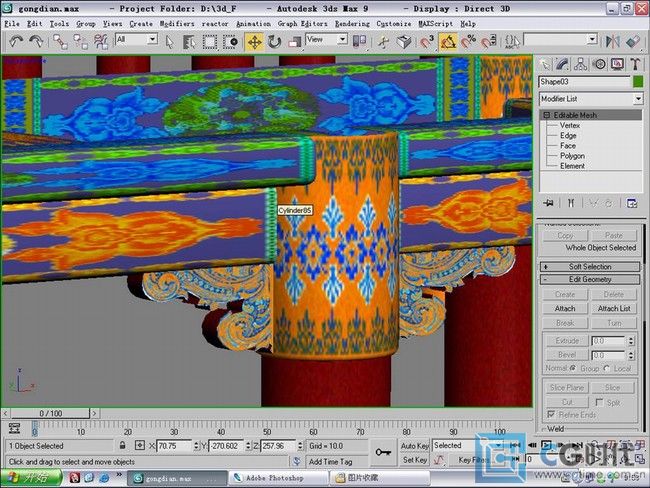Select the Normal Group radio button
Image resolution: width=650 pixels, height=488 pixels.
pos(572,368)
